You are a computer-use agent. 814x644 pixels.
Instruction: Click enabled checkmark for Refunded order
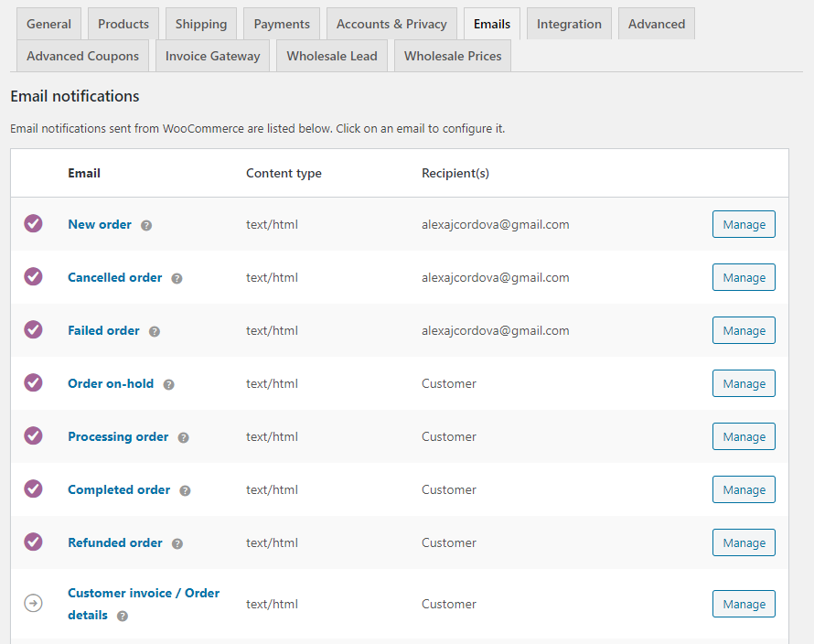33,542
